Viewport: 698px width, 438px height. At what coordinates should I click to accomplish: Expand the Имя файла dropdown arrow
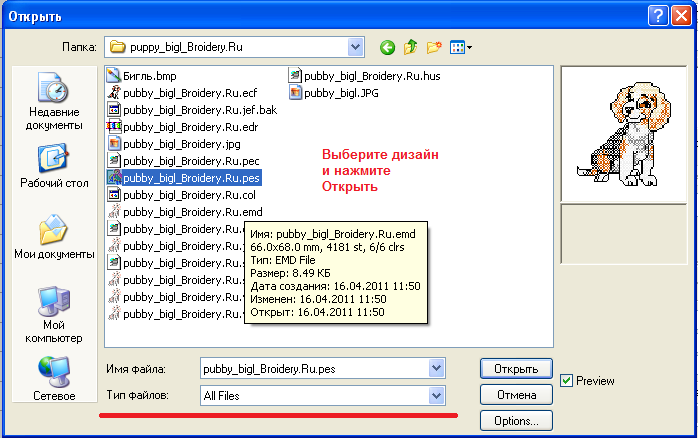436,369
